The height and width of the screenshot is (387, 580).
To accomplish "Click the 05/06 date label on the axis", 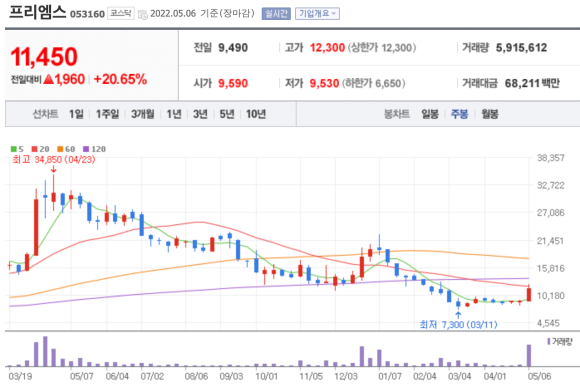I will point(539,377).
